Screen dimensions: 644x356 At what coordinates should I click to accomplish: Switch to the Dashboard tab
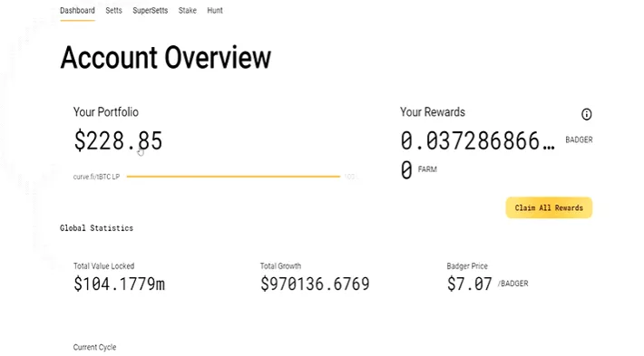click(77, 11)
